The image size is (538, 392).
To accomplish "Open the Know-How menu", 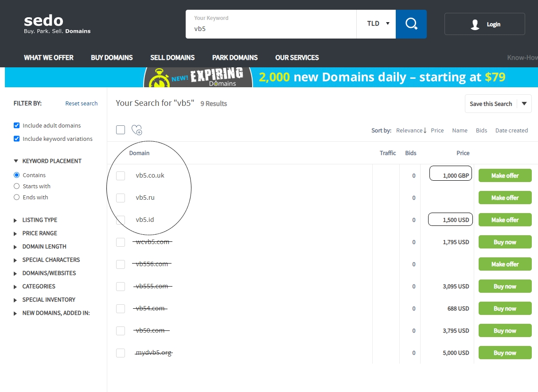I will [x=522, y=58].
